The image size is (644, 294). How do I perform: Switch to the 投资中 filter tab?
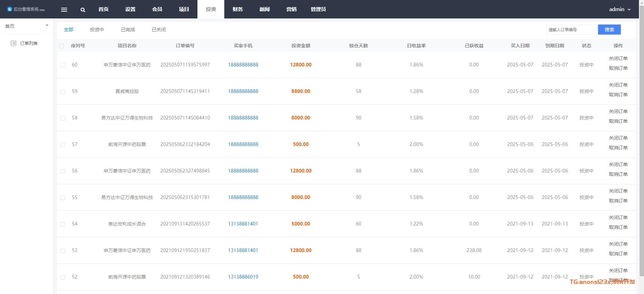(x=97, y=30)
